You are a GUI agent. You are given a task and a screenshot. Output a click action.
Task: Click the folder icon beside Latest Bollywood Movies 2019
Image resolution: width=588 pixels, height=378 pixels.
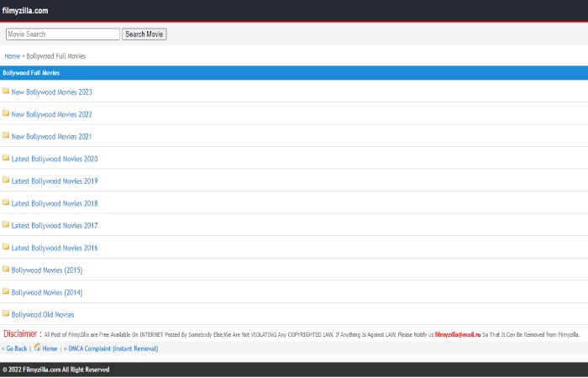click(6, 180)
